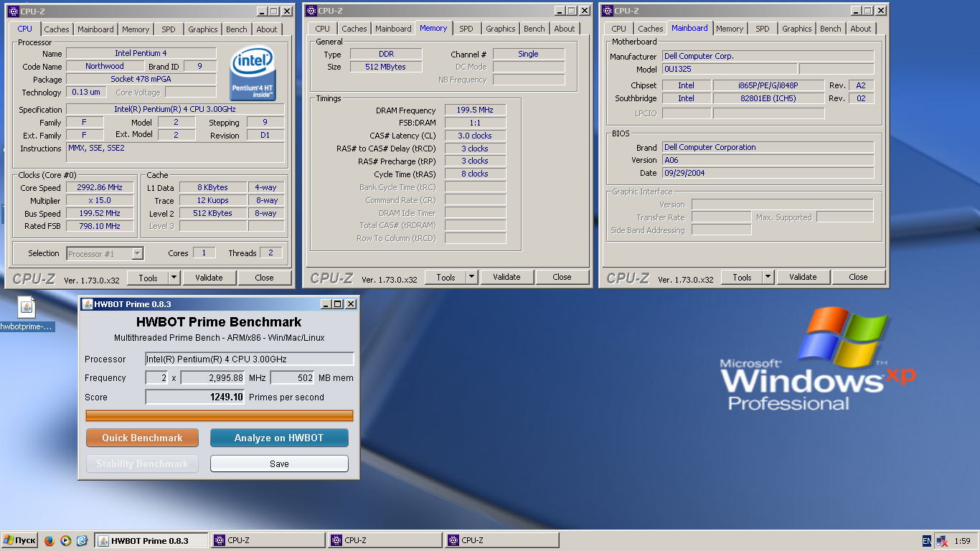This screenshot has height=551, width=980.
Task: Click the orange benchmark progress bar
Action: pos(220,415)
